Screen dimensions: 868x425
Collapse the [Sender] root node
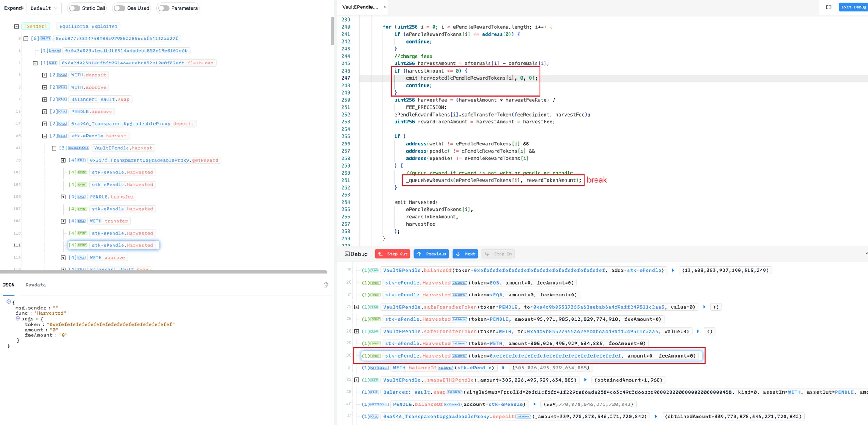click(x=17, y=26)
